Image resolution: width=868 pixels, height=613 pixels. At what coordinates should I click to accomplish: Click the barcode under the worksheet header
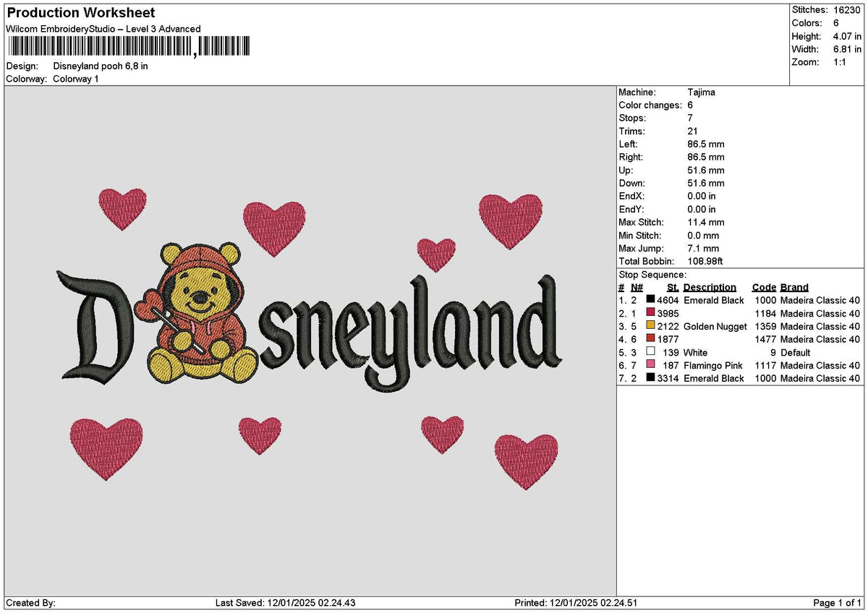click(129, 48)
